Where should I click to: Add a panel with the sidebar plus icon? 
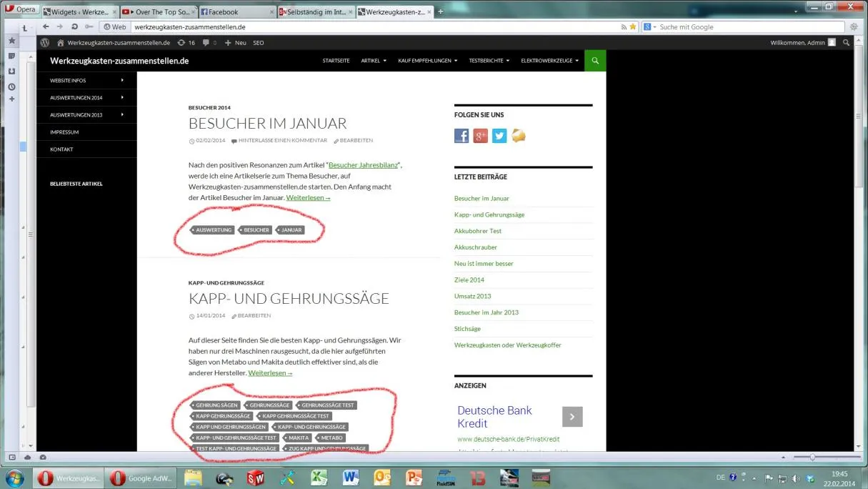(x=11, y=99)
